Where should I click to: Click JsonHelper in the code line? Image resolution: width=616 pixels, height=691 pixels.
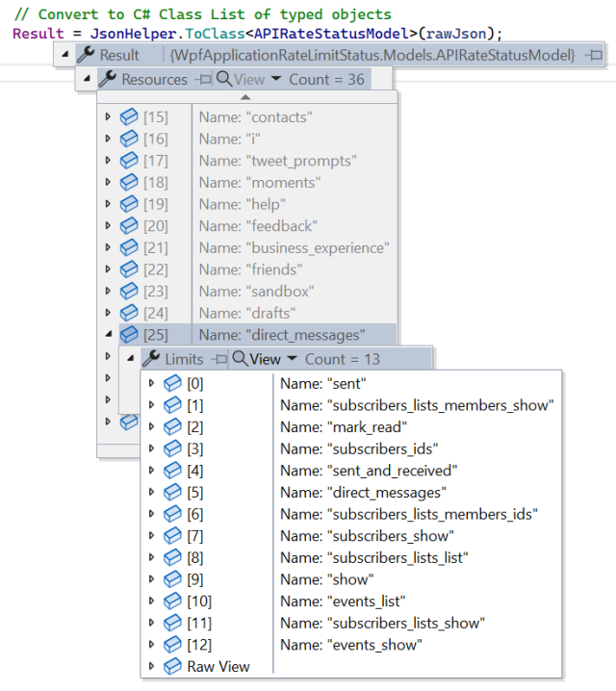[134, 34]
